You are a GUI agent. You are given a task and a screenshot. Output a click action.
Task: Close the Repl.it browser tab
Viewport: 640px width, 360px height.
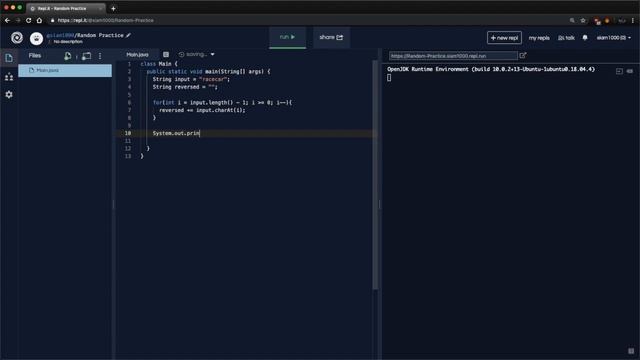pos(100,8)
